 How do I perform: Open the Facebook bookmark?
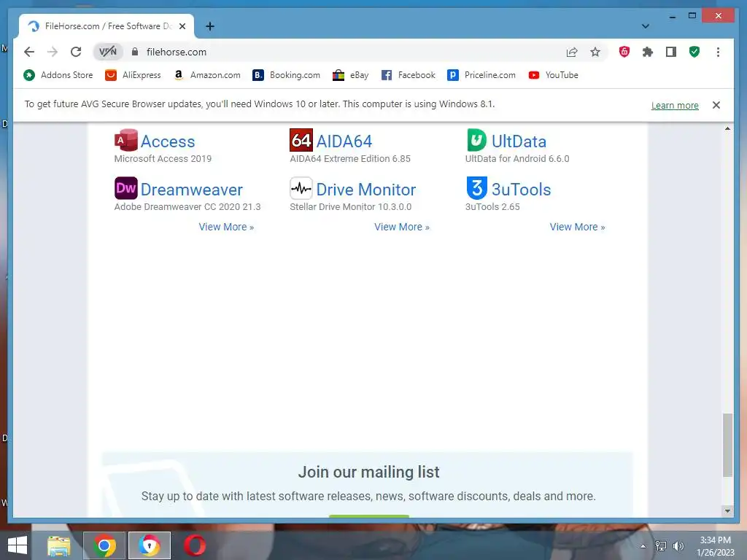[409, 75]
